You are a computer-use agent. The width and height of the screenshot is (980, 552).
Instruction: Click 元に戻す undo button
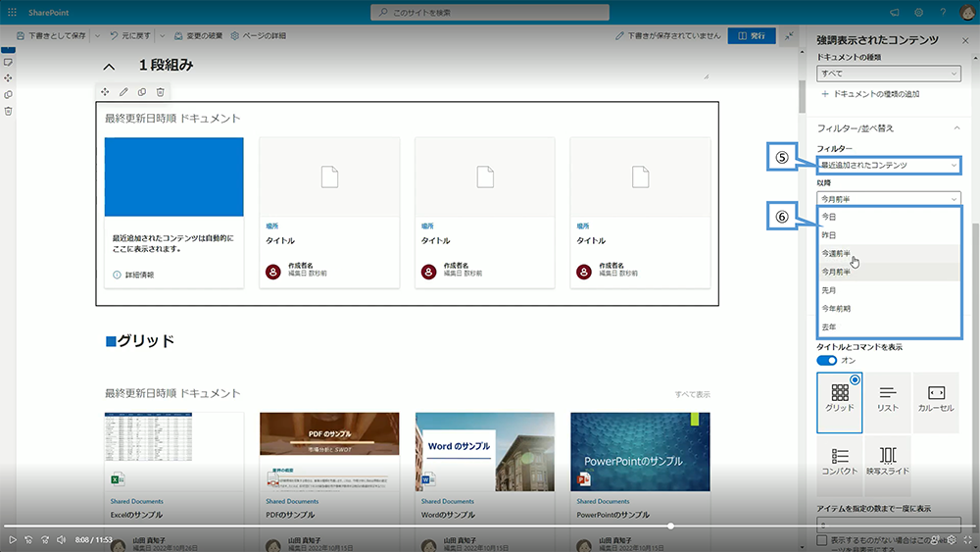(x=130, y=36)
